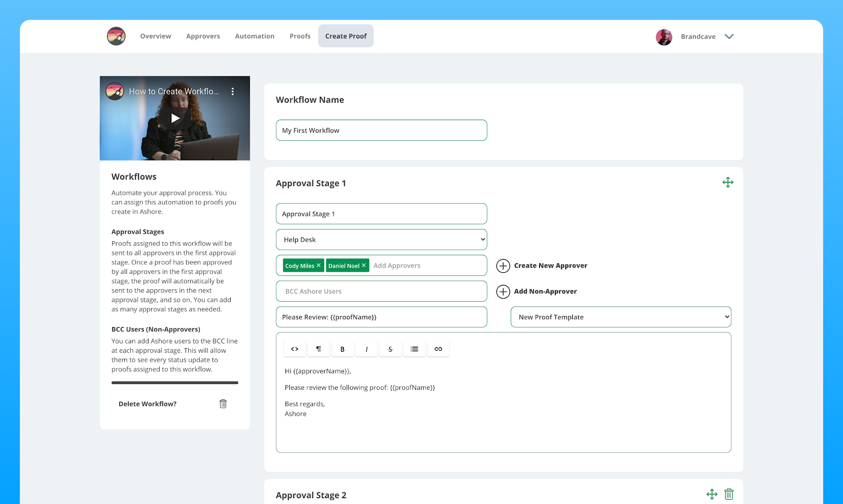Click the BCC Ashore Users field

[381, 291]
